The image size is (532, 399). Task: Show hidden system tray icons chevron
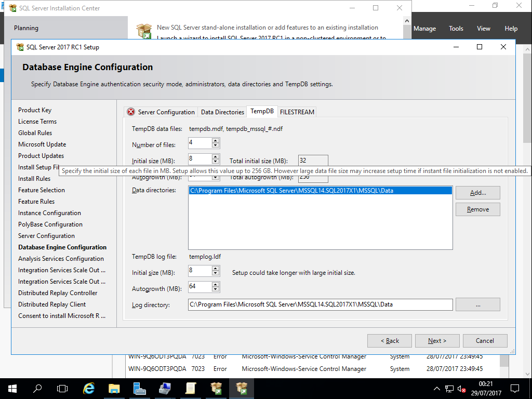436,389
